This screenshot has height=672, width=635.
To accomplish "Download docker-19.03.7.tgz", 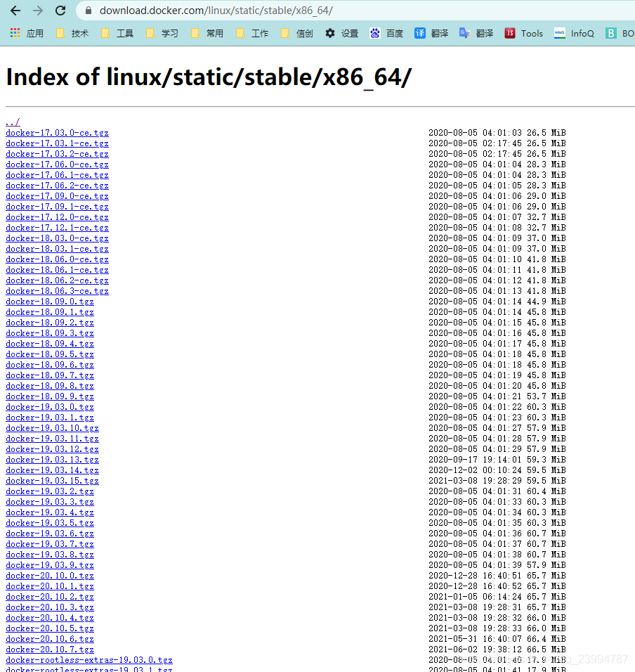I will tap(50, 544).
